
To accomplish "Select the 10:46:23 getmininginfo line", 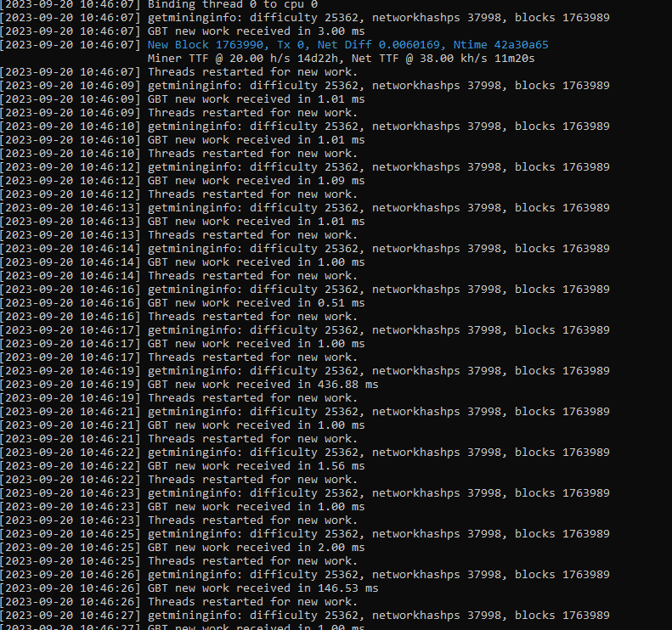I will click(x=305, y=493).
